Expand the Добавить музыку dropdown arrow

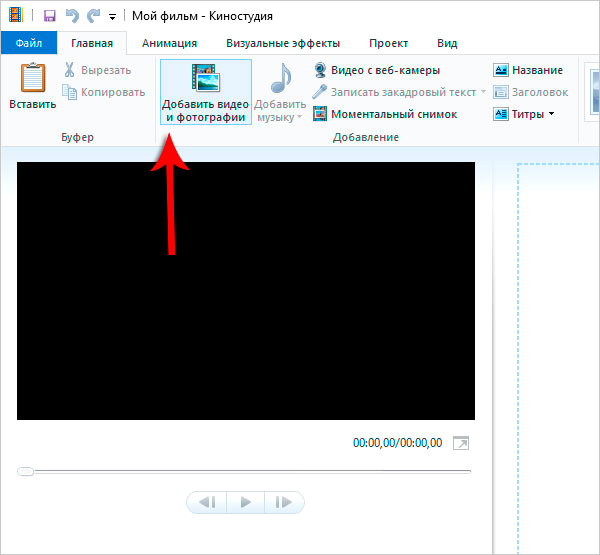coord(299,116)
